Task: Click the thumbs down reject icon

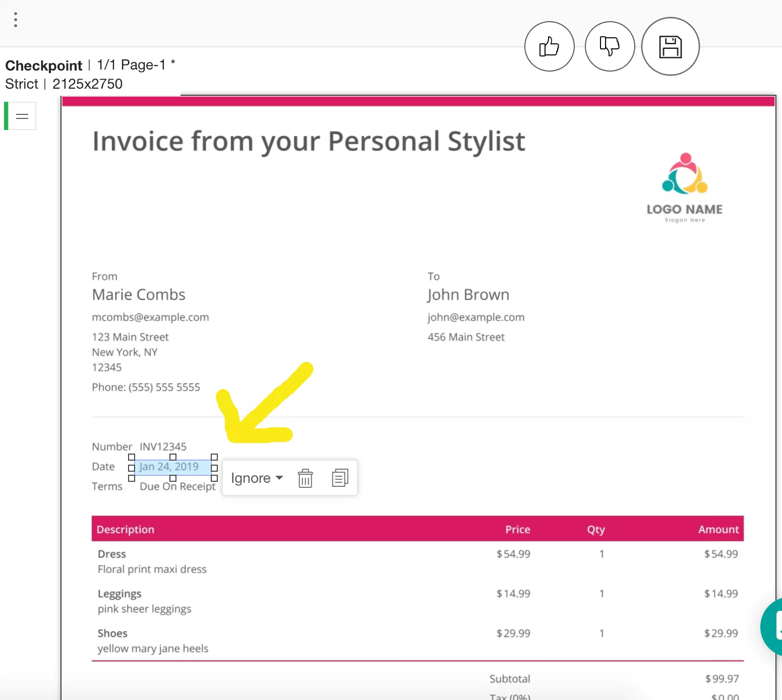Action: click(610, 46)
